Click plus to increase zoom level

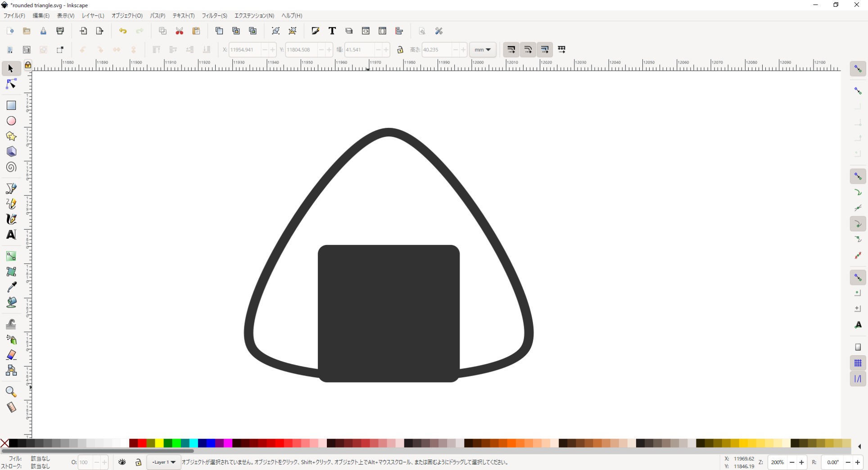pos(802,462)
